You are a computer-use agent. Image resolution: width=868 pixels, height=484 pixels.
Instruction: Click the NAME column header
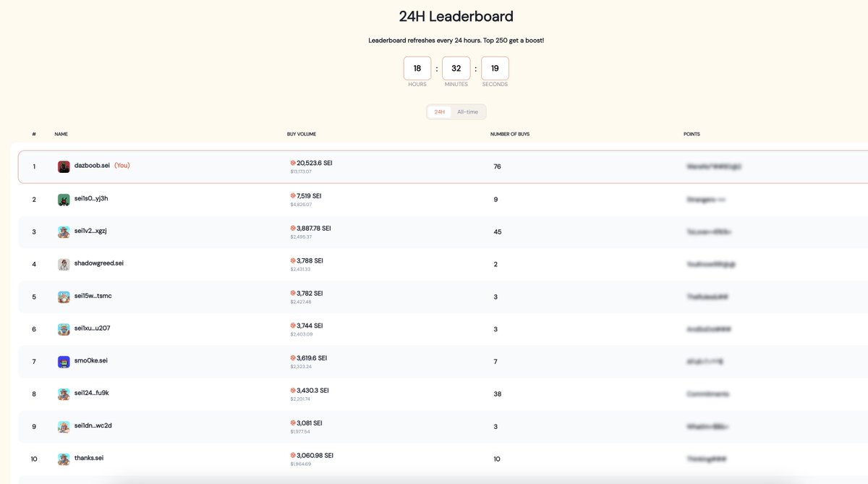(61, 134)
